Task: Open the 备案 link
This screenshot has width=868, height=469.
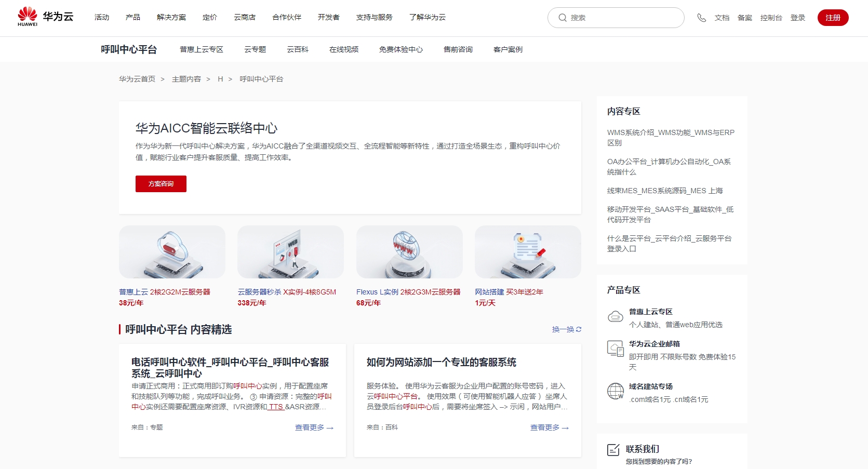Action: click(x=745, y=18)
